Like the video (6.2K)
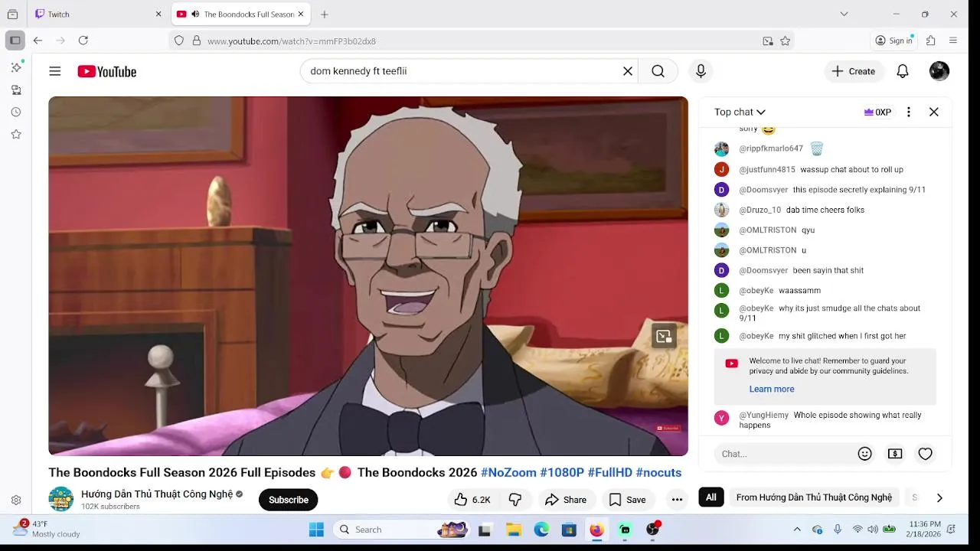Viewport: 980px width, 551px height. [472, 500]
